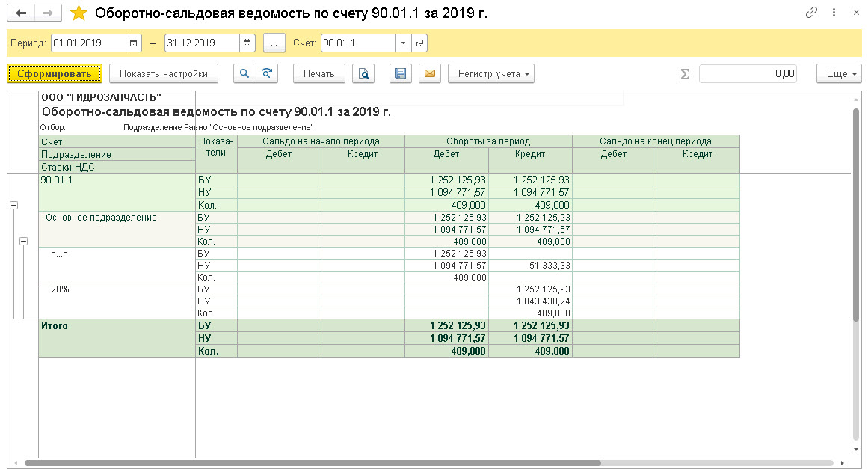Open calendar for start date 01.01.2019
Viewport: 868px width, 469px height.
pos(133,43)
